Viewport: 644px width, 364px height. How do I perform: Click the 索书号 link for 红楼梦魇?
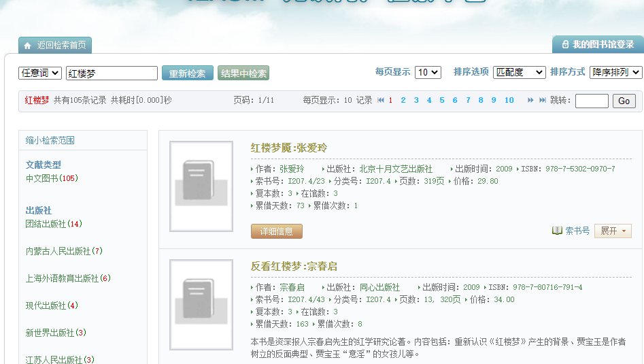[577, 231]
